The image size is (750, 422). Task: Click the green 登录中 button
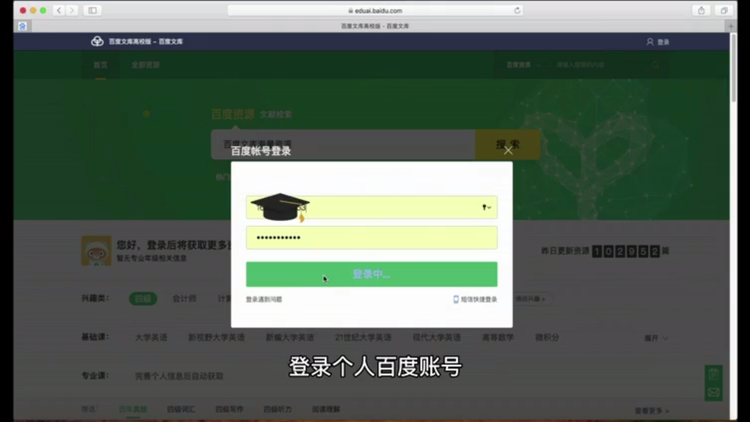372,274
